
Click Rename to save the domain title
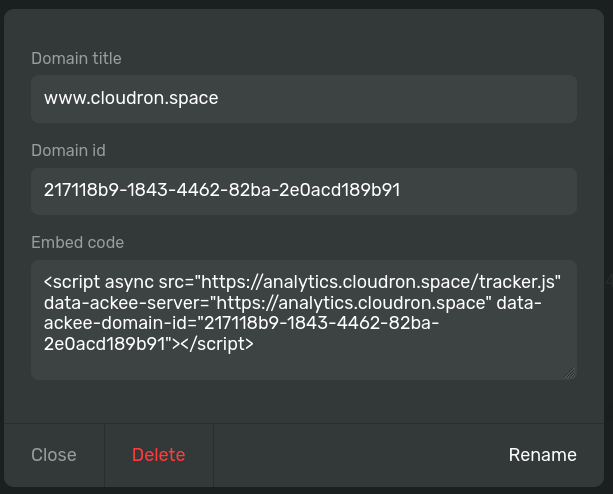[542, 455]
